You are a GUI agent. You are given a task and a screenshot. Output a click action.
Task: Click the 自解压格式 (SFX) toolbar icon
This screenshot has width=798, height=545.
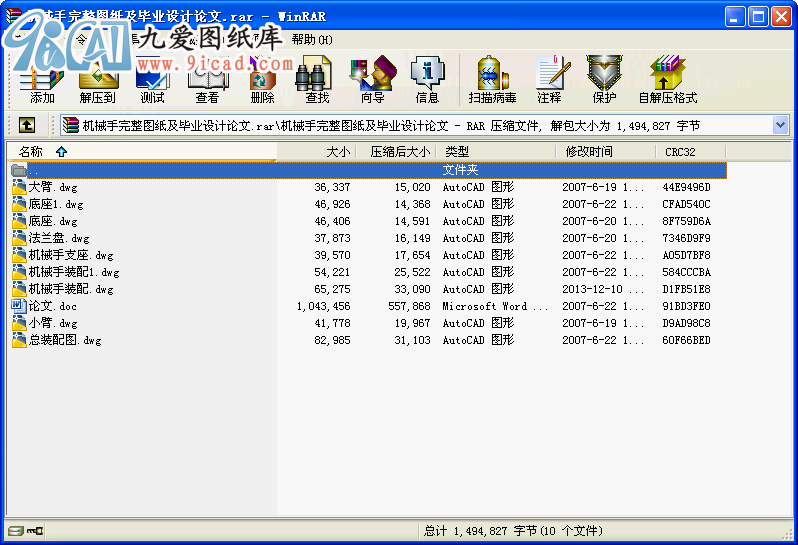[x=667, y=80]
